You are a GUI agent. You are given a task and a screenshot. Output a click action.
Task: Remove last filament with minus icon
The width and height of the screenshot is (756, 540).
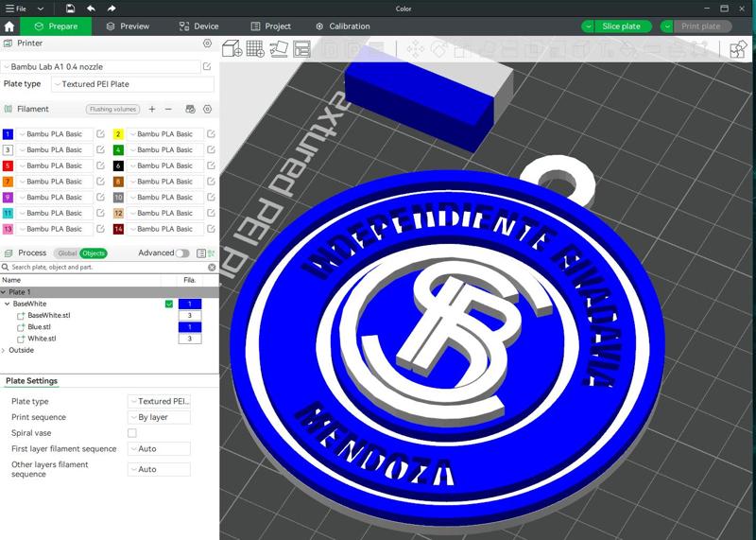pyautogui.click(x=168, y=109)
